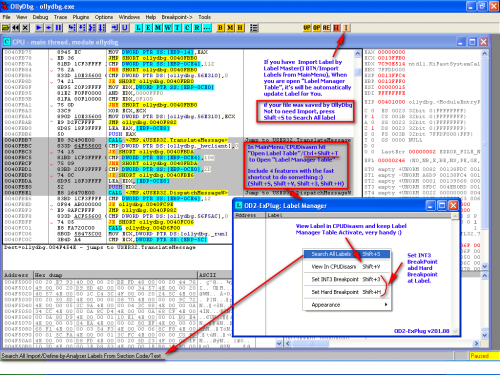Open Executable modules via E icon
This screenshot has height=375, width=500.
pyautogui.click(x=148, y=28)
